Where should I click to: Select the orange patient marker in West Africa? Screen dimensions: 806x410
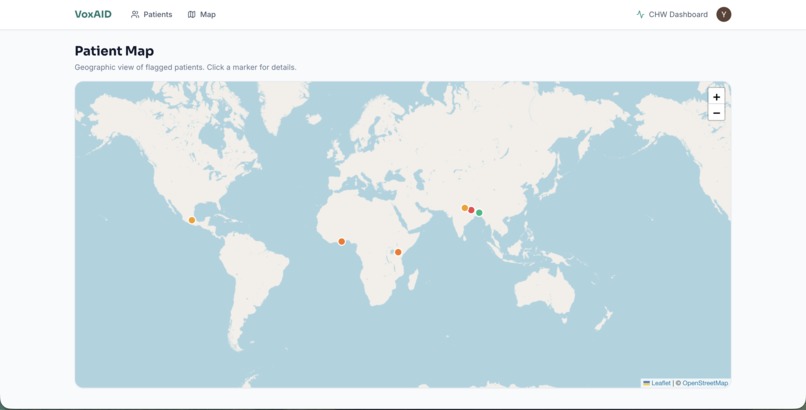(341, 241)
